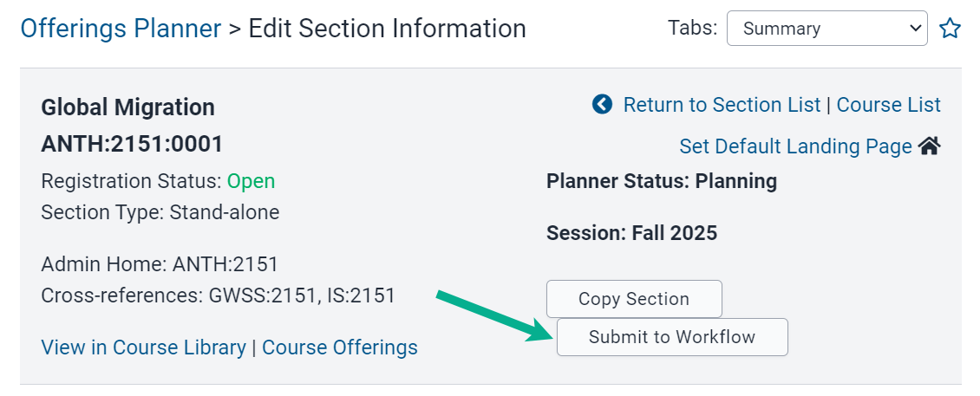Click the Copy Section button
The height and width of the screenshot is (396, 980).
click(x=634, y=299)
